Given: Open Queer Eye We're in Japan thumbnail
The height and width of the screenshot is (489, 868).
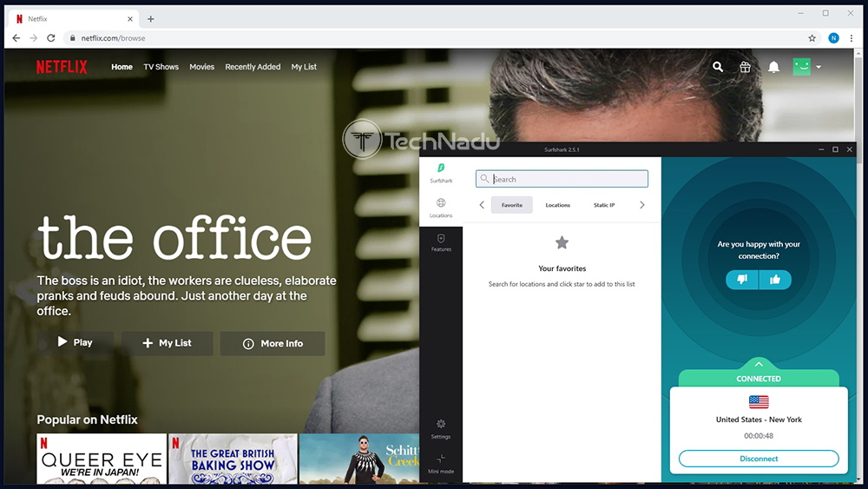Looking at the screenshot, I should click(x=102, y=459).
